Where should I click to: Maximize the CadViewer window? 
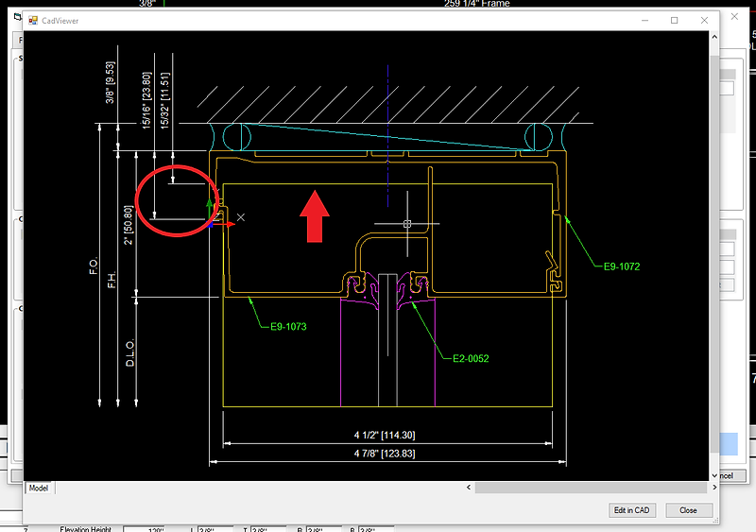pyautogui.click(x=675, y=20)
